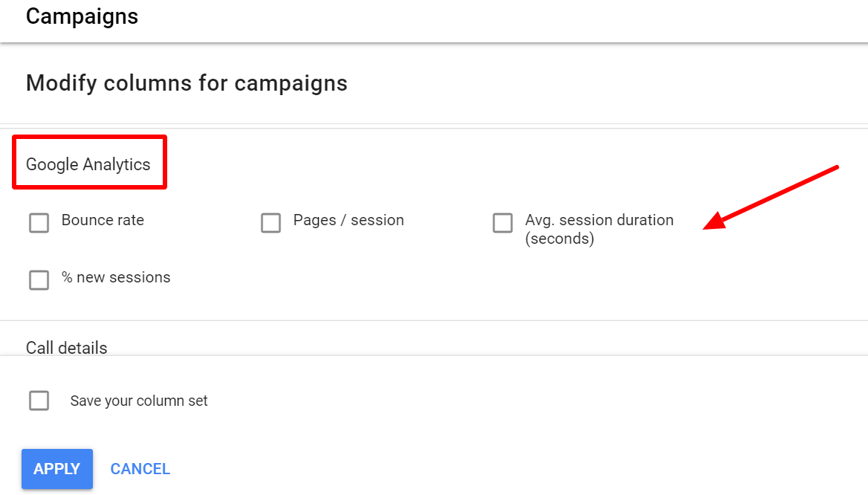This screenshot has height=495, width=868.
Task: Click the Modify columns for campaigns heading
Action: [x=187, y=83]
